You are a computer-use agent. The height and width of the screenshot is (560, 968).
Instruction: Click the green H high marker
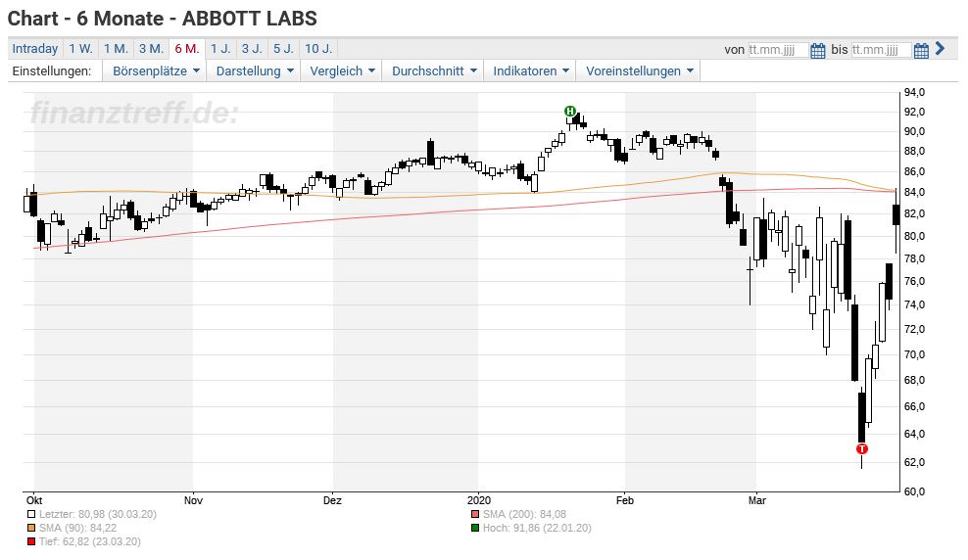570,112
